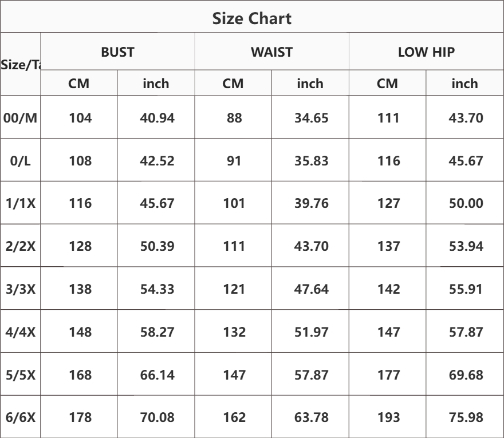
Task: Click the 0/L size row label
Action: (x=21, y=161)
